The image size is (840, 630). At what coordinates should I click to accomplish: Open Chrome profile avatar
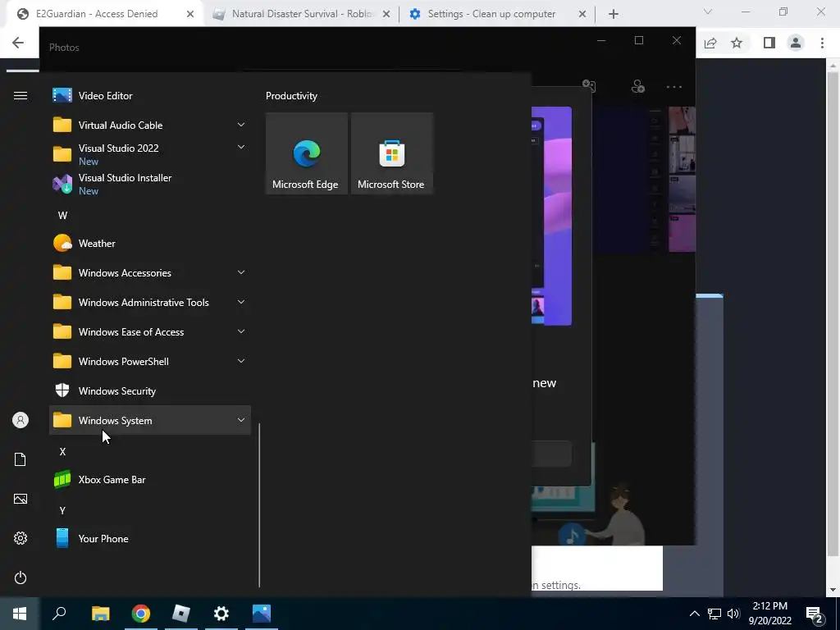coord(796,43)
